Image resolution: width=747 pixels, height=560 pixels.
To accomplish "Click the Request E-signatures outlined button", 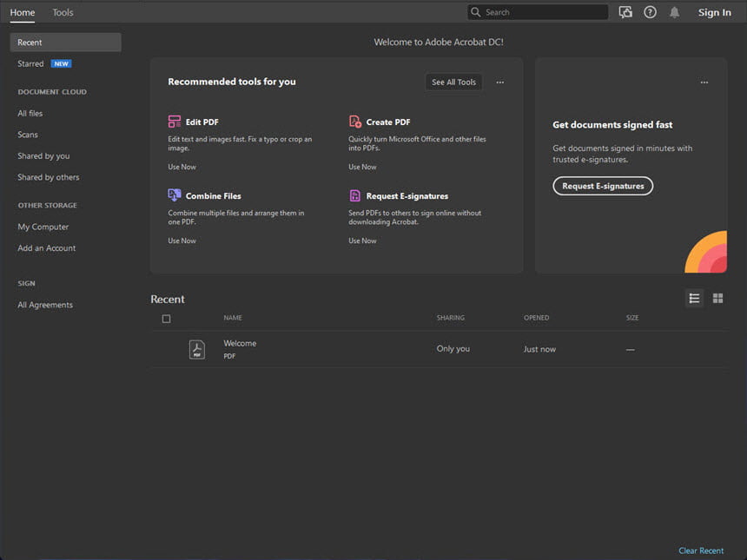I will tap(603, 186).
